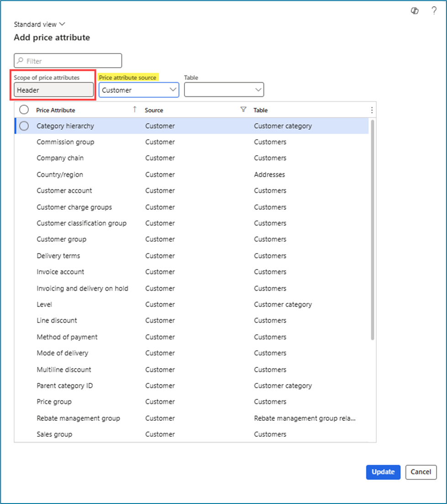447x504 pixels.
Task: Expand the Standard view chevron
Action: (x=63, y=24)
